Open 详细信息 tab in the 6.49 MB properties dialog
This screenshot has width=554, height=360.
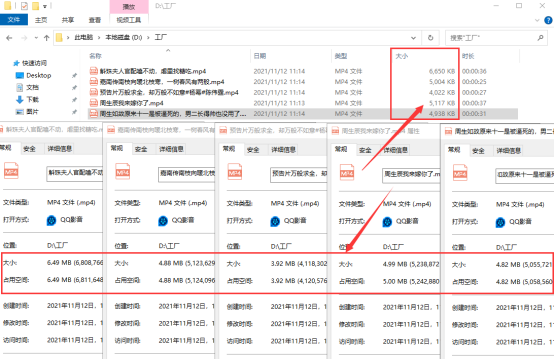tap(59, 149)
